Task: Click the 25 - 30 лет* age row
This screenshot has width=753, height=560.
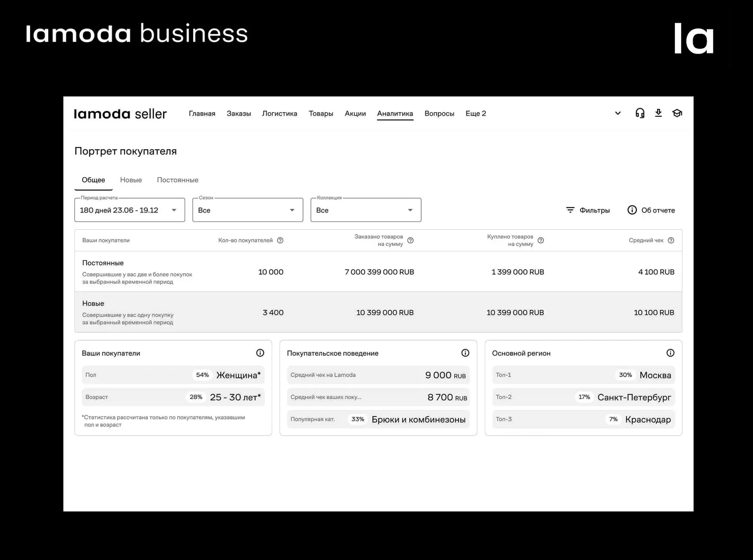Action: coord(173,397)
